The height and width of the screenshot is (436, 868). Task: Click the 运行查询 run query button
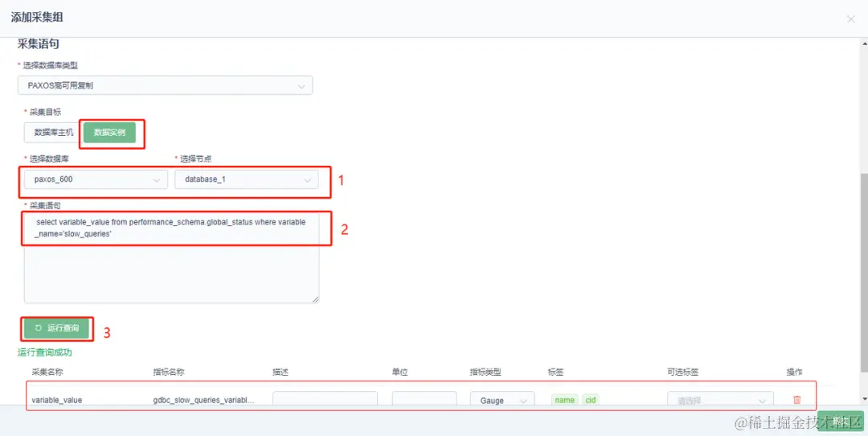coord(56,328)
